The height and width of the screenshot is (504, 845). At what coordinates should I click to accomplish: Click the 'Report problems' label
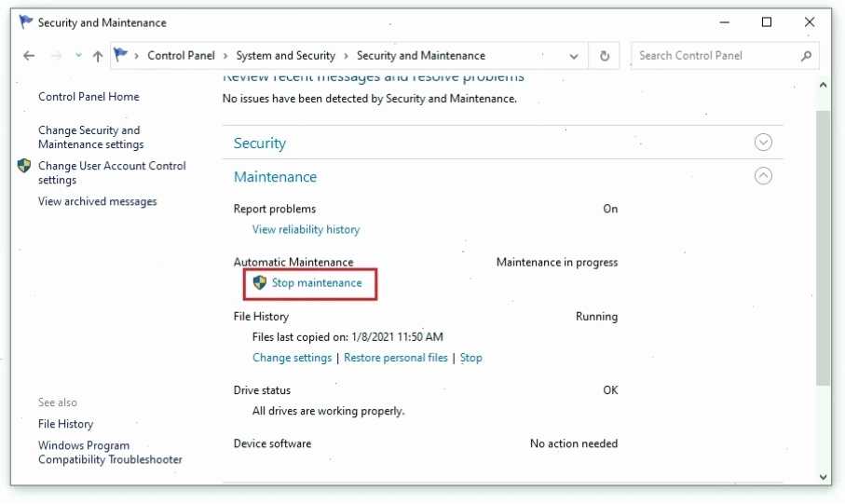[274, 209]
